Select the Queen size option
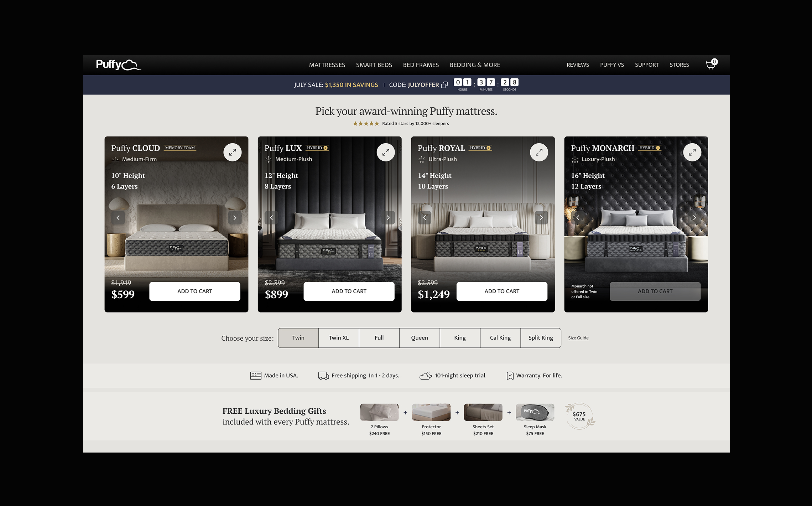This screenshot has width=812, height=506. (x=420, y=338)
